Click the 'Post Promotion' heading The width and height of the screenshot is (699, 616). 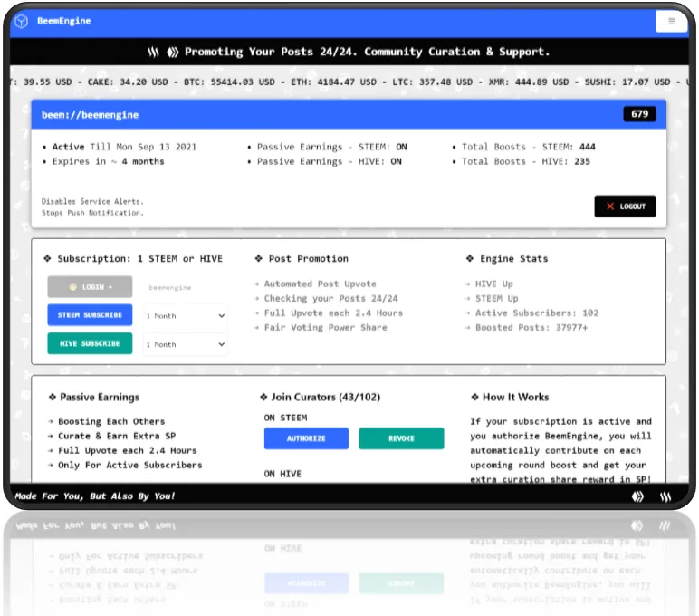[309, 259]
